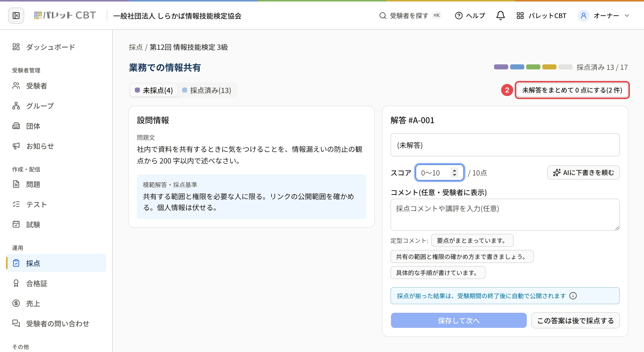Open the テスト checklist icon

pyautogui.click(x=16, y=204)
